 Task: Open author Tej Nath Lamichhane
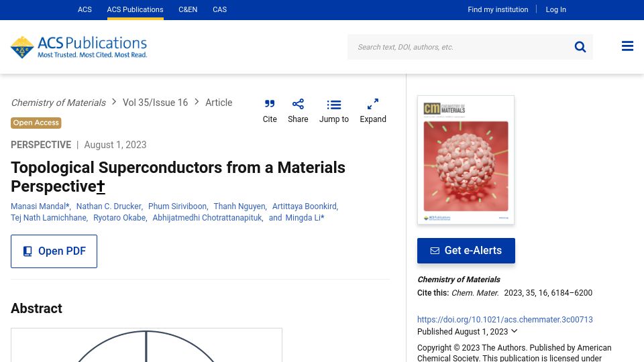[x=48, y=217]
